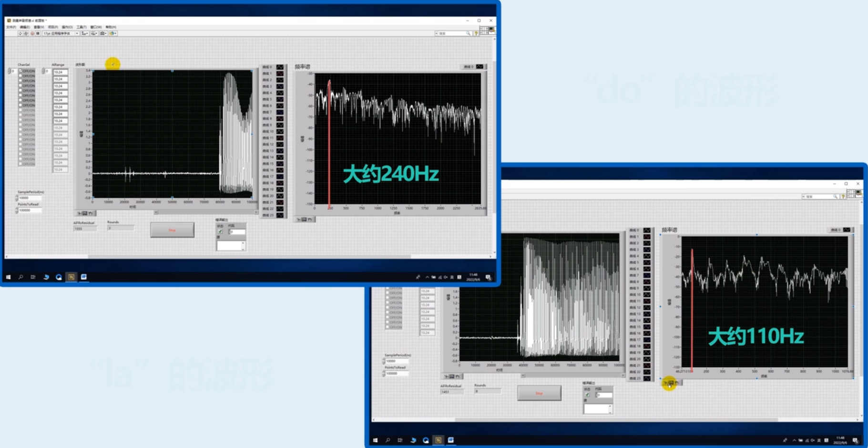The height and width of the screenshot is (448, 868).
Task: Click the LabVIEW taskbar icon in the 240Hz window
Action: point(71,277)
